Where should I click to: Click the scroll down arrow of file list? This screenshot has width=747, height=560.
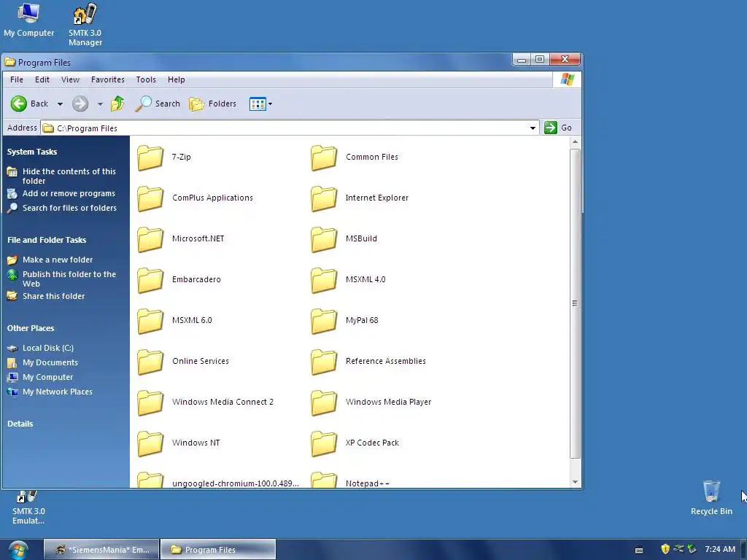coord(575,482)
